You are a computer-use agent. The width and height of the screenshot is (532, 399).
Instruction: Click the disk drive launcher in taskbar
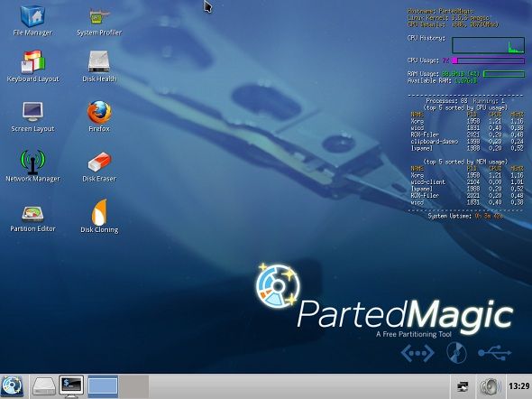(x=44, y=386)
